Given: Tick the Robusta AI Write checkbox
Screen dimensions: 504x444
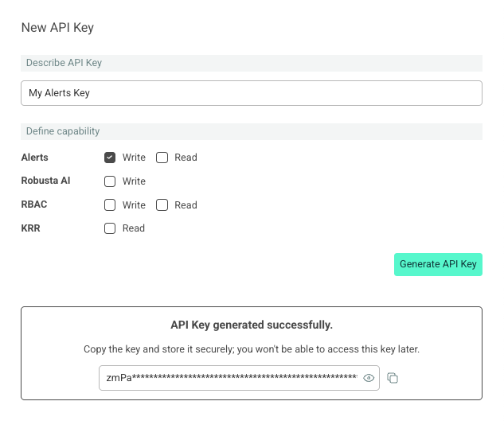Looking at the screenshot, I should pos(110,181).
